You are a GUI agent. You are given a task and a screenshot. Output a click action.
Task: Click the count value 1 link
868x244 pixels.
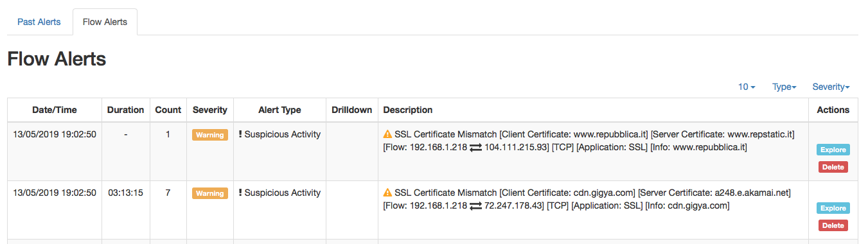(168, 134)
